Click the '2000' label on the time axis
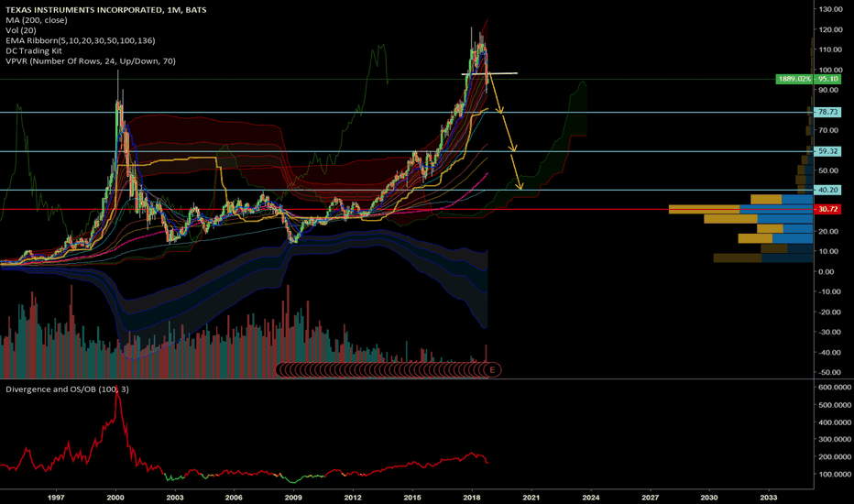854x504 pixels. tap(115, 497)
